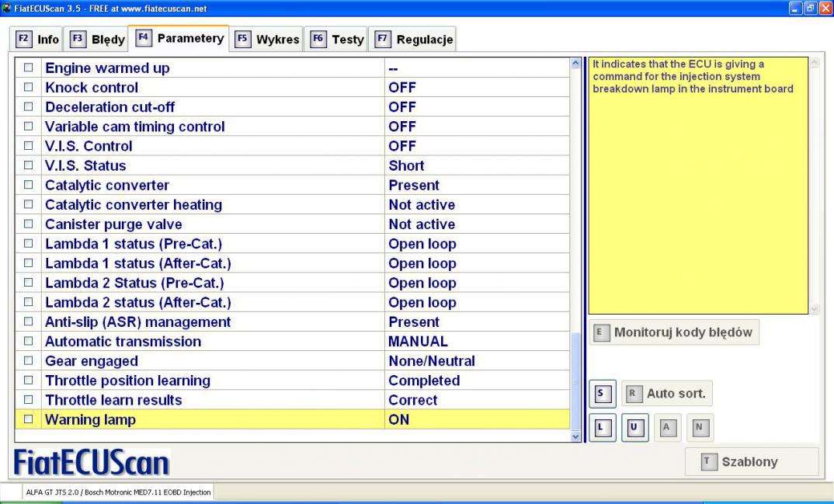This screenshot has width=834, height=504.
Task: Select the Catalytic converter row label
Action: 107,185
